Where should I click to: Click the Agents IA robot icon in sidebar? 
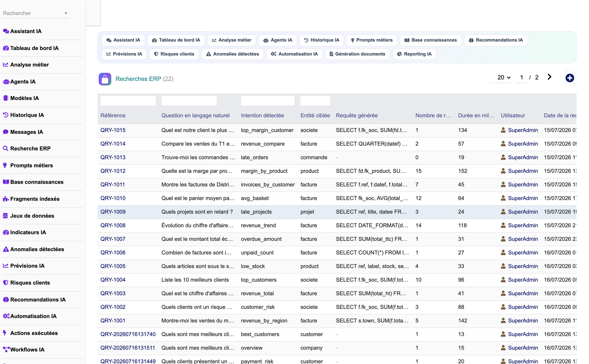tap(6, 82)
